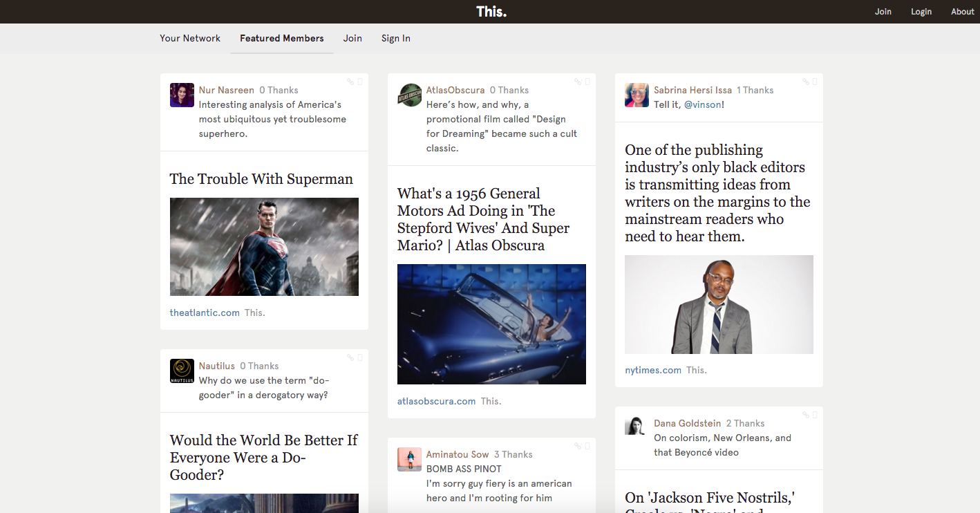Open Dana Goldstein's avatar picture
The height and width of the screenshot is (513, 980).
pyautogui.click(x=637, y=426)
